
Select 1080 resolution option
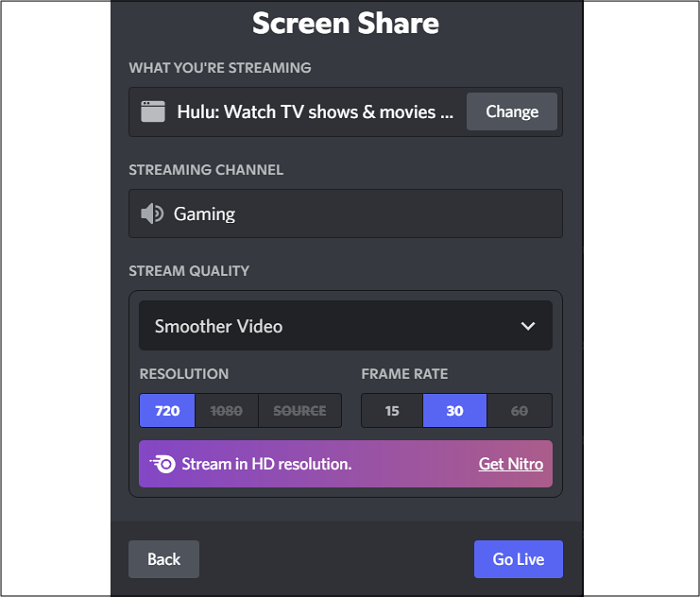point(226,410)
